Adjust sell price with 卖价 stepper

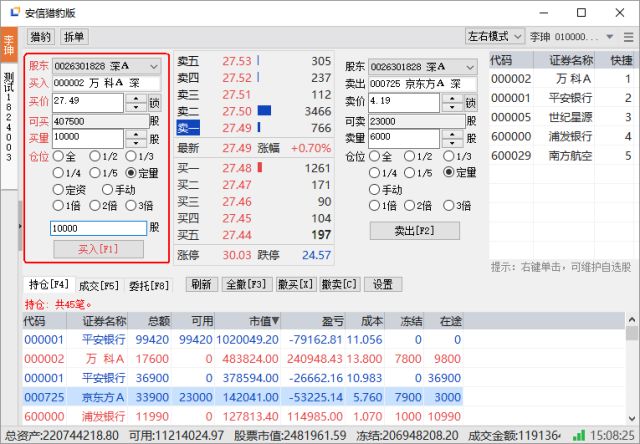pyautogui.click(x=452, y=102)
